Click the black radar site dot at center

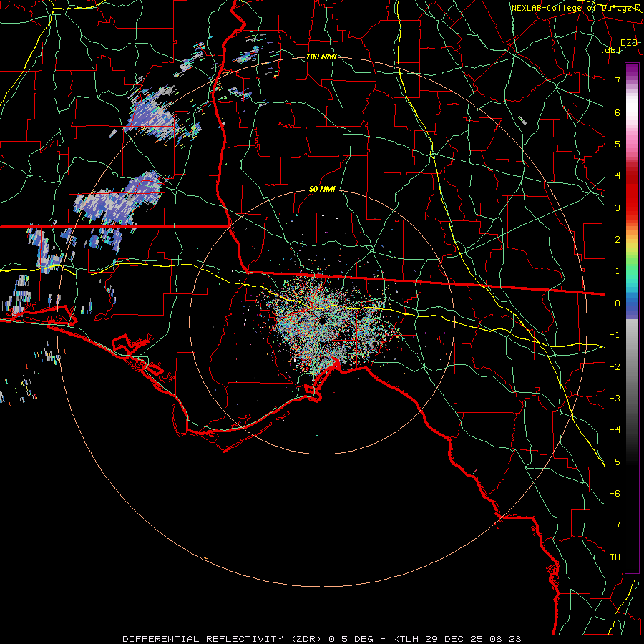(x=321, y=321)
